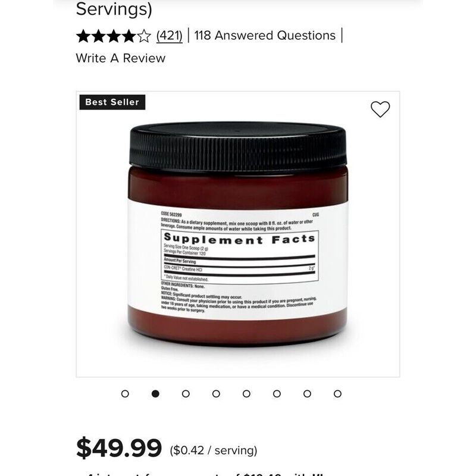Open the (421) reviews count link

(x=170, y=36)
